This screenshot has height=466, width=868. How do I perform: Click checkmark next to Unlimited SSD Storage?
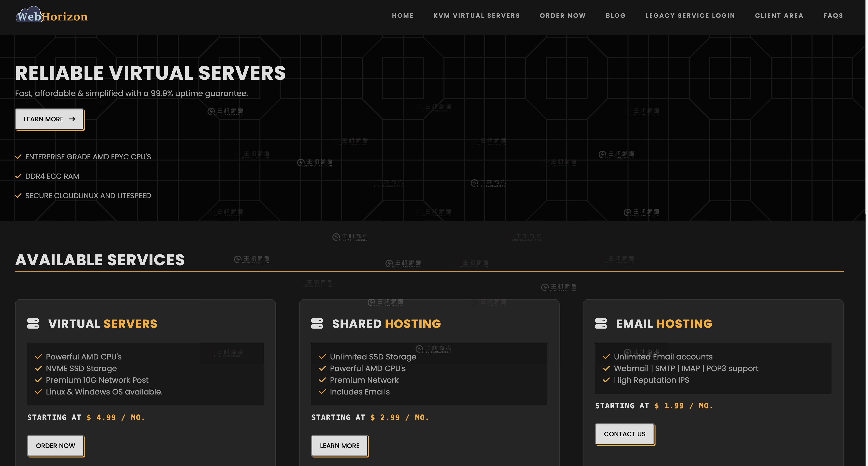coord(322,357)
